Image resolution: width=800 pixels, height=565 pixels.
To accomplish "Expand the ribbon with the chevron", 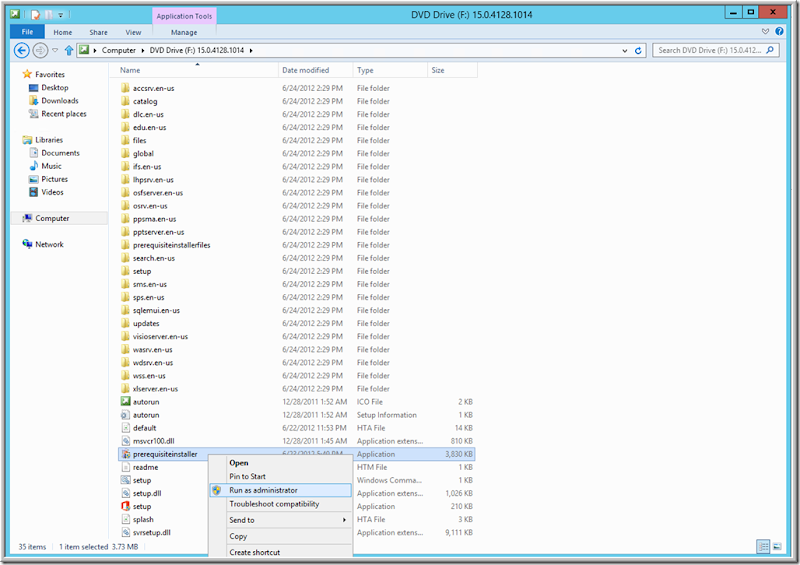I will tap(765, 31).
